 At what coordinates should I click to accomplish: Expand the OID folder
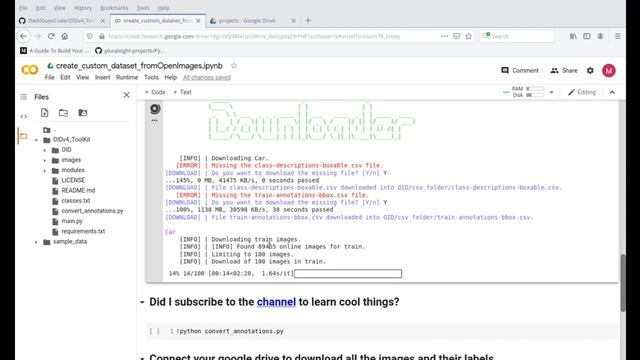(45, 150)
